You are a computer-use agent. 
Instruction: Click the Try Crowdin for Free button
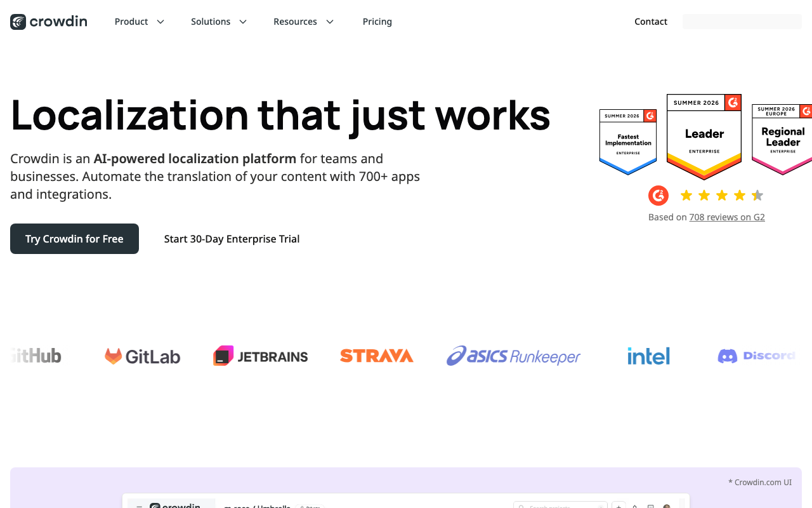74,239
